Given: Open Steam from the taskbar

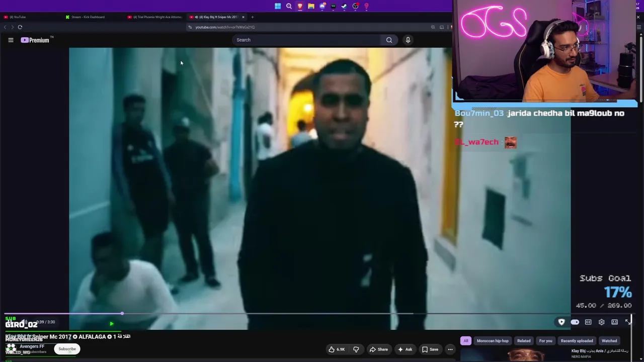Looking at the screenshot, I should point(344,6).
